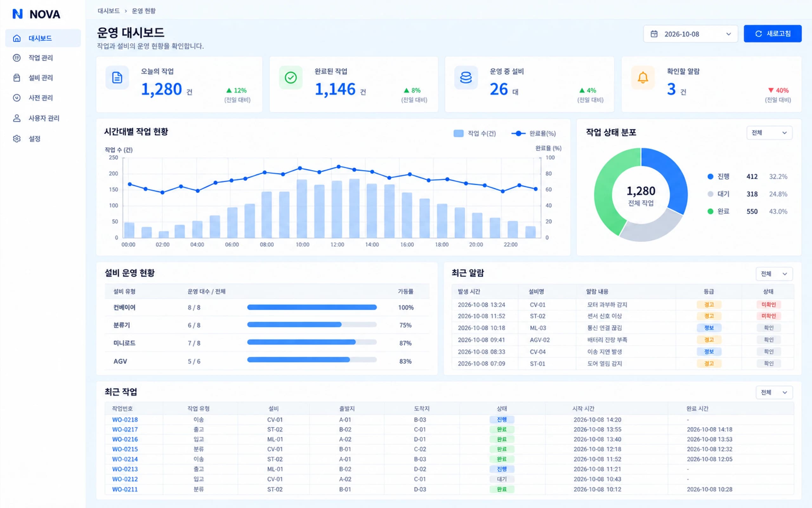Image resolution: width=812 pixels, height=508 pixels.
Task: Open the 전체 filter in 최근 작업
Action: (x=774, y=392)
